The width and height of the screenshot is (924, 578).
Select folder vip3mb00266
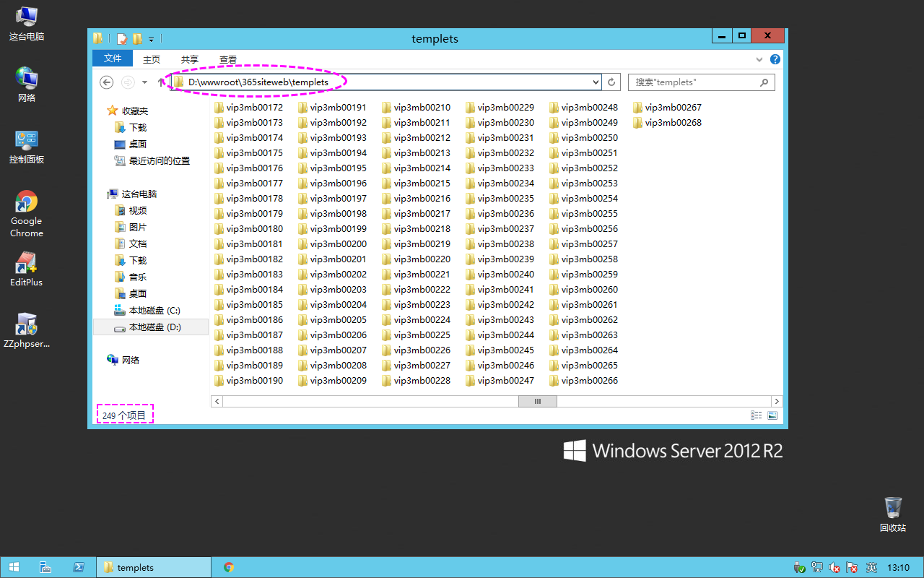tap(583, 380)
